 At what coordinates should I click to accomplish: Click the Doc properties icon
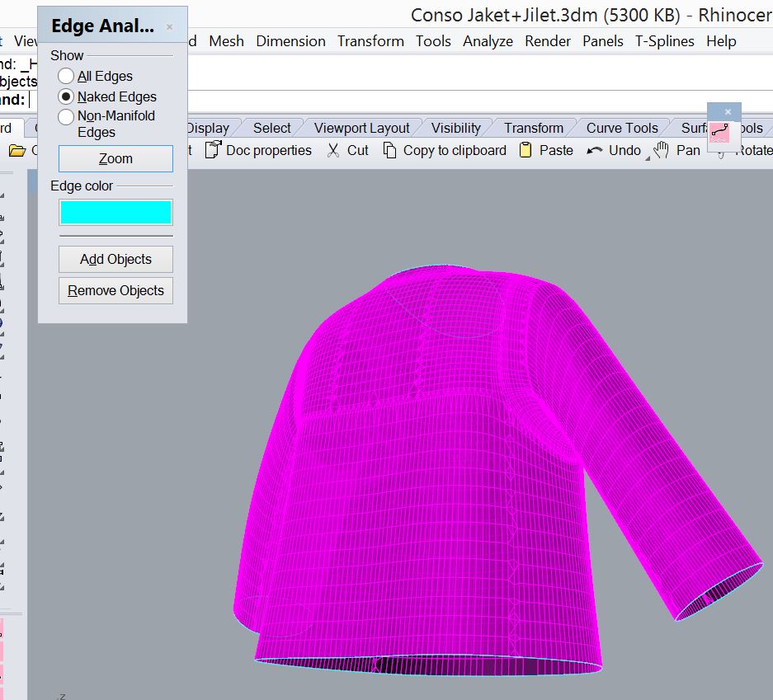click(213, 150)
